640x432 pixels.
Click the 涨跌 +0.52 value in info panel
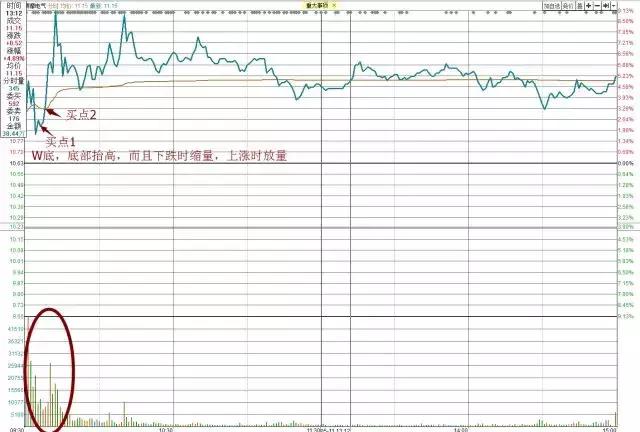point(14,43)
